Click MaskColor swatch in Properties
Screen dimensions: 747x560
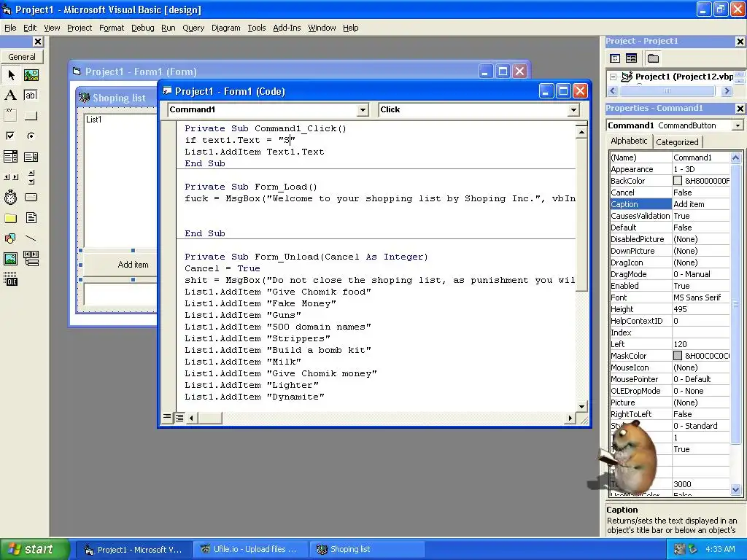(x=678, y=356)
